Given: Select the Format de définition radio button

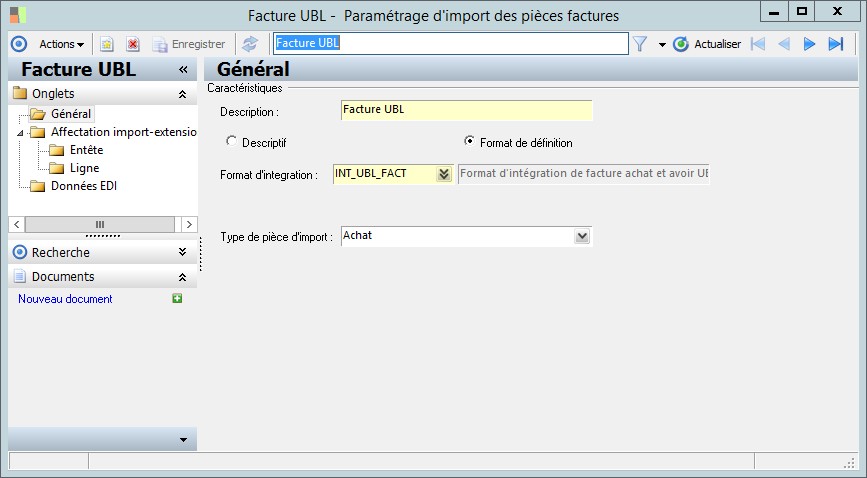Looking at the screenshot, I should pyautogui.click(x=470, y=142).
